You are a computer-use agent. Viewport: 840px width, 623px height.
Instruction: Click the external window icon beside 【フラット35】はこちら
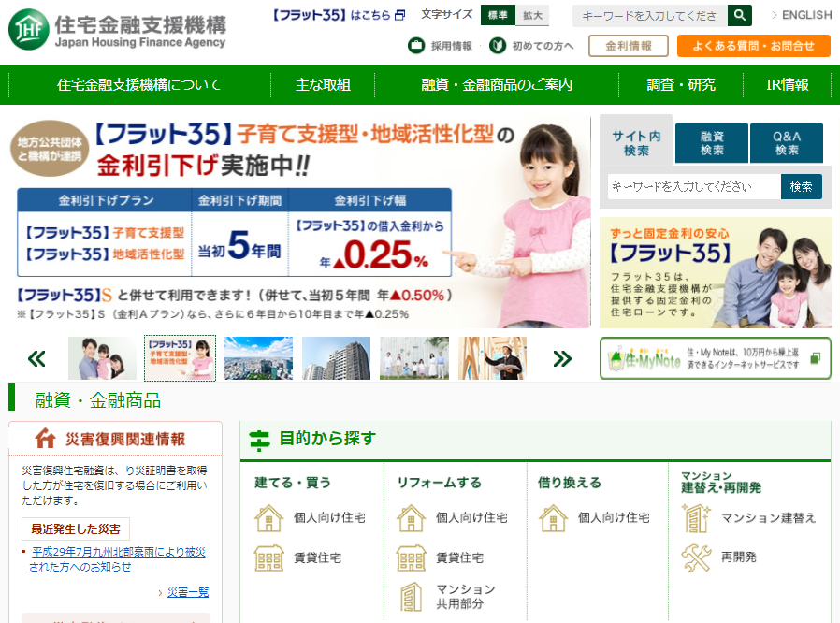[399, 15]
